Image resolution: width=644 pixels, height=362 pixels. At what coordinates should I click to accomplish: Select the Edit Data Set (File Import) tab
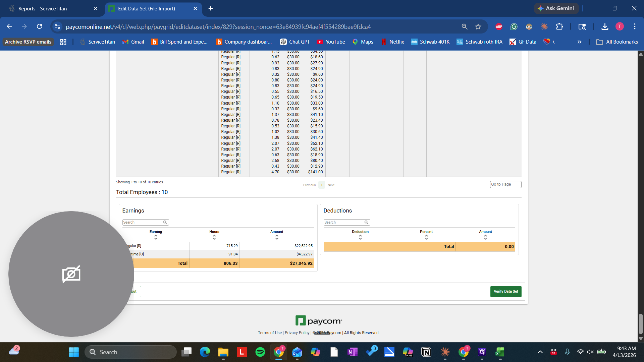coord(146,8)
